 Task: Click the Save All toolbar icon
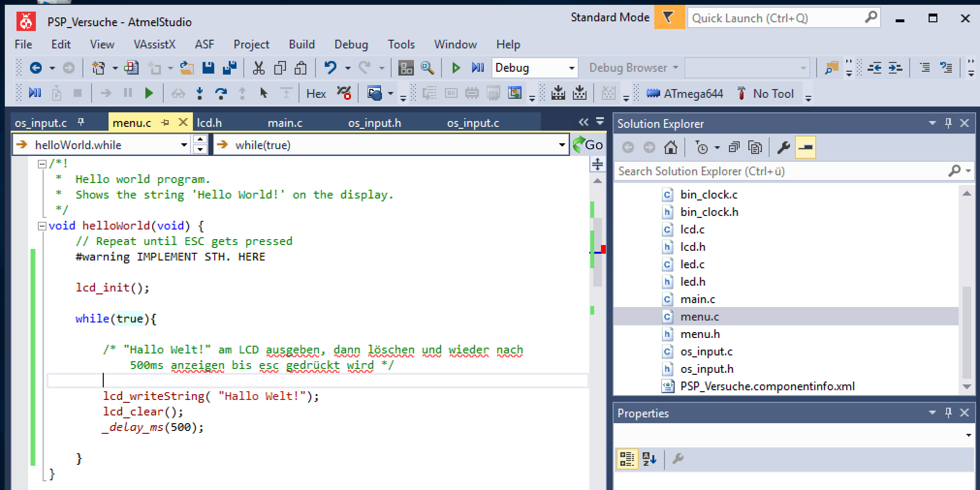coord(229,68)
